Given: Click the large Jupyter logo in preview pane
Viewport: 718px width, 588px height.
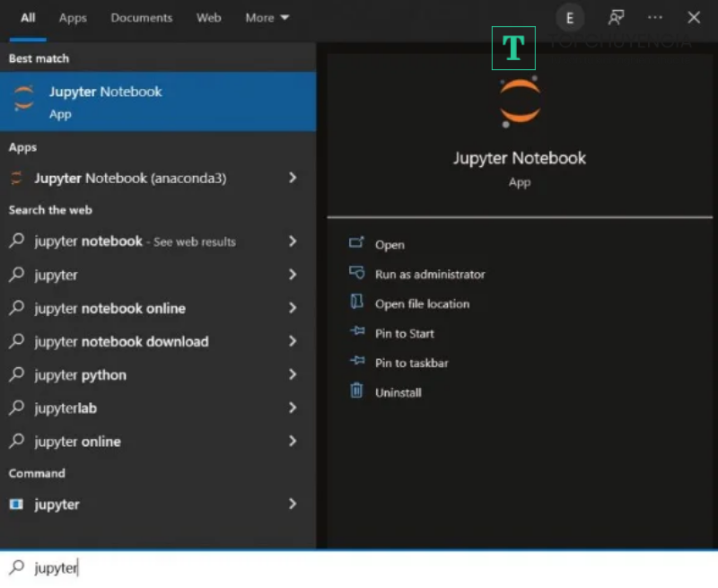Looking at the screenshot, I should click(x=520, y=101).
